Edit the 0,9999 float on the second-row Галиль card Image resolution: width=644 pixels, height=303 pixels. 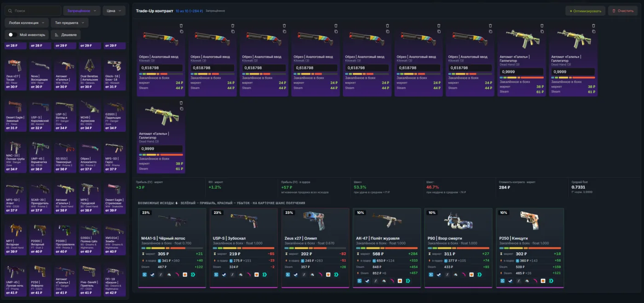tap(161, 149)
